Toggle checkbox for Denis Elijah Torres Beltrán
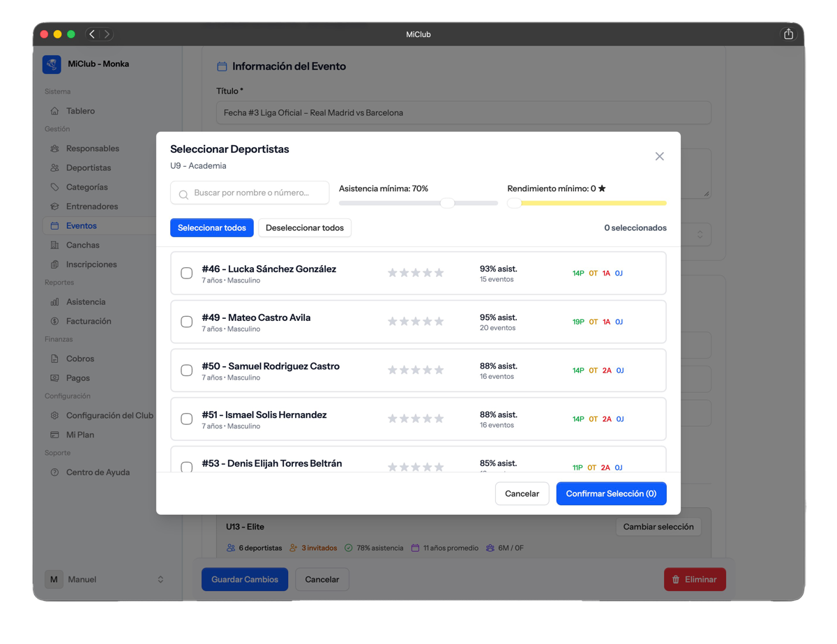The width and height of the screenshot is (837, 644). (x=186, y=467)
